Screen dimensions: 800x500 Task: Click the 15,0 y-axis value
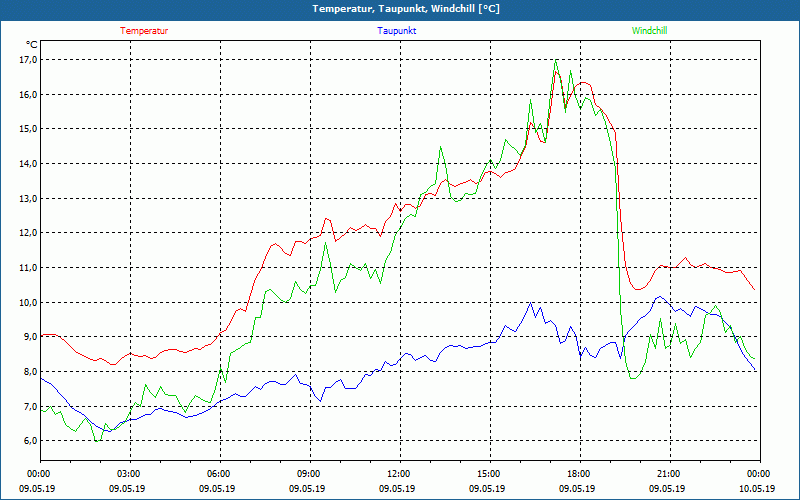tap(29, 129)
